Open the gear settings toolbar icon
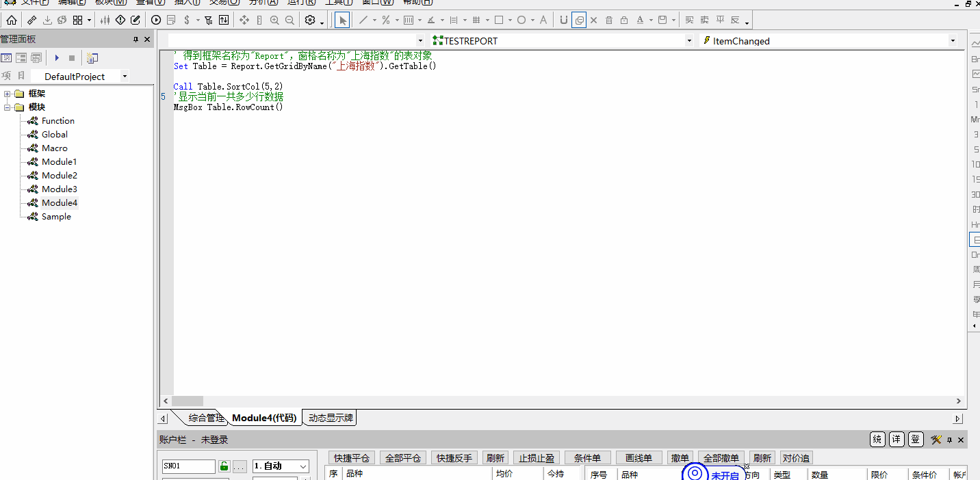This screenshot has width=980, height=480. click(x=310, y=21)
